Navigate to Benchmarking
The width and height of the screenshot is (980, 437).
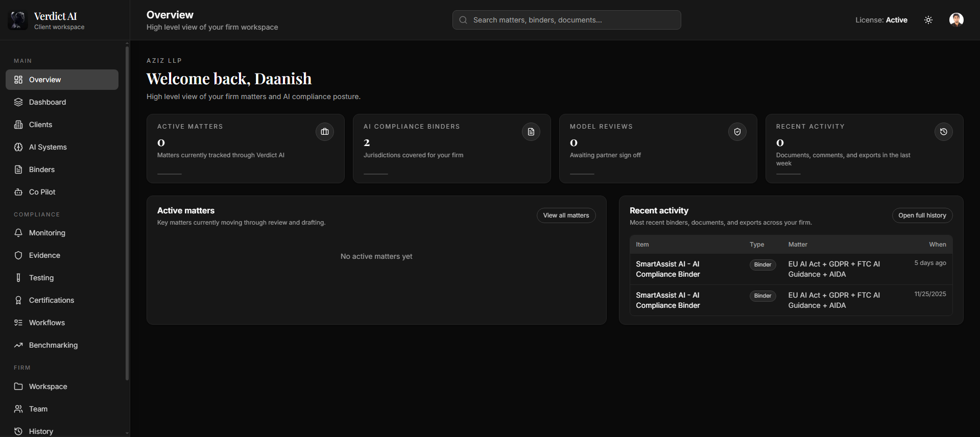click(x=53, y=345)
